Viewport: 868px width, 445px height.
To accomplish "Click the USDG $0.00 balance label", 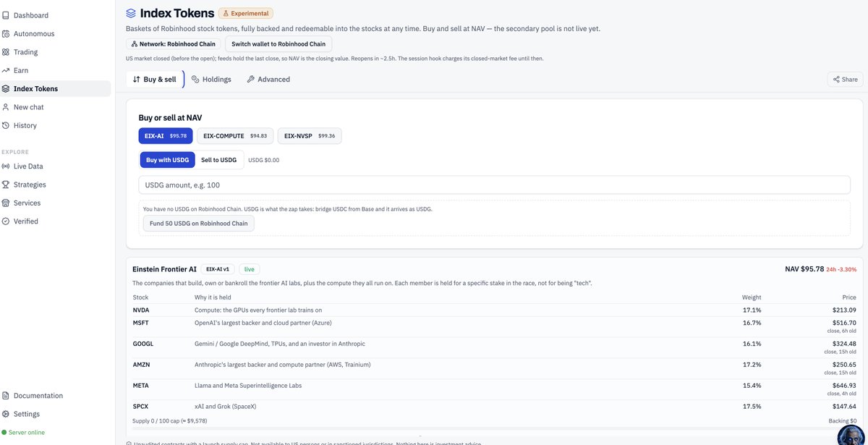I will coord(263,160).
